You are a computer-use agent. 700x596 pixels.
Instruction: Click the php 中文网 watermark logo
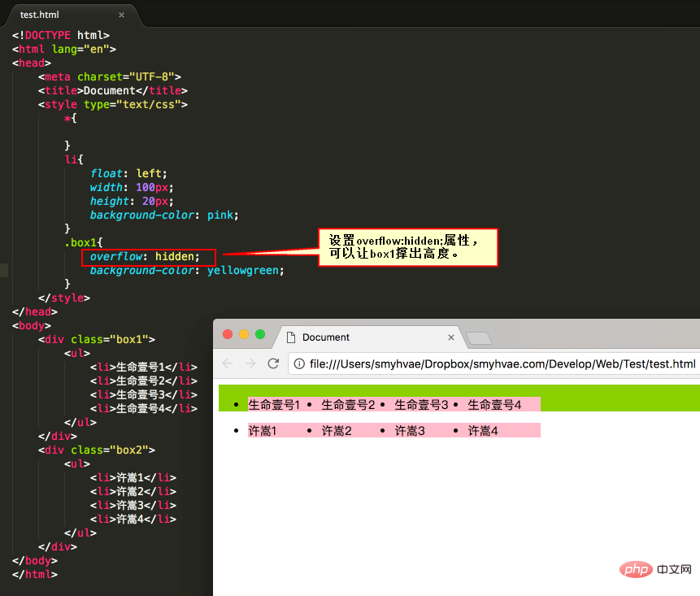tap(655, 569)
